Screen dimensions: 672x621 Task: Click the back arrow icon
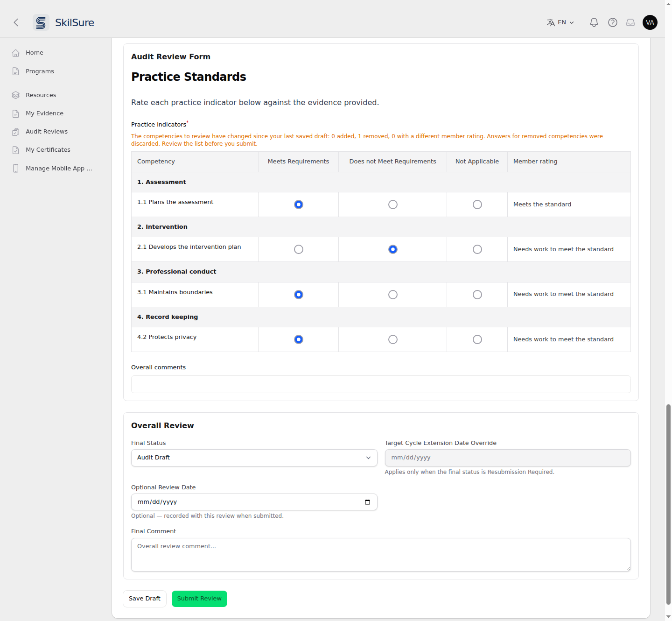click(16, 22)
